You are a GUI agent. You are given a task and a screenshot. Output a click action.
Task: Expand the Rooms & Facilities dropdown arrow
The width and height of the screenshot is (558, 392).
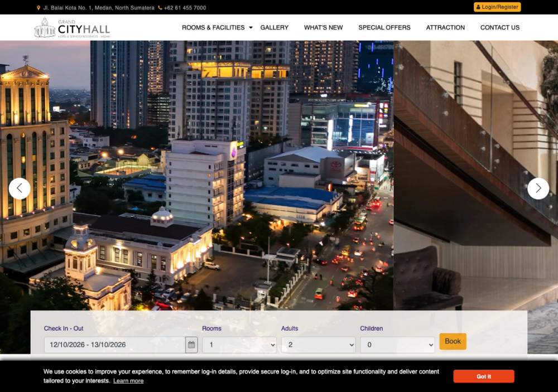tap(251, 27)
